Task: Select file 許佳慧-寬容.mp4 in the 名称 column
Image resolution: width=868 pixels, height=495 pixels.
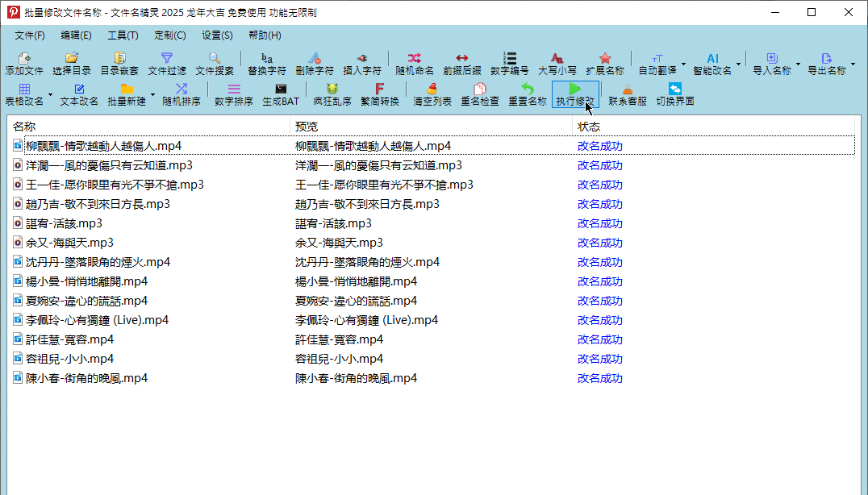Action: tap(69, 339)
